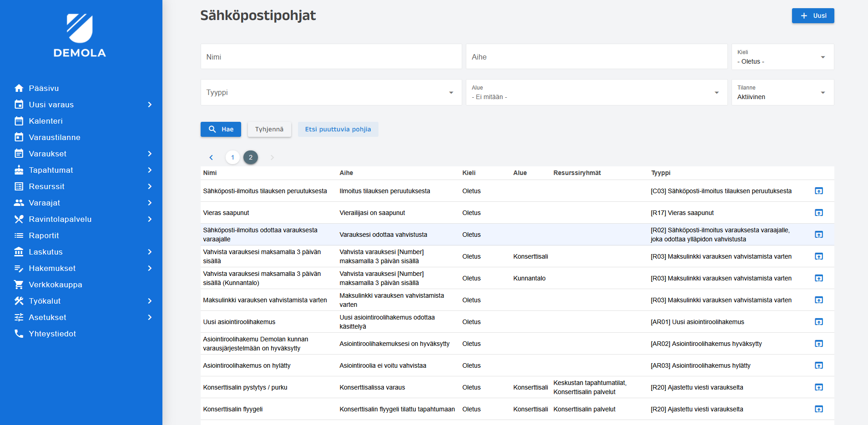The image size is (868, 425).
Task: Expand the Uusi varaus submenu
Action: 150,105
